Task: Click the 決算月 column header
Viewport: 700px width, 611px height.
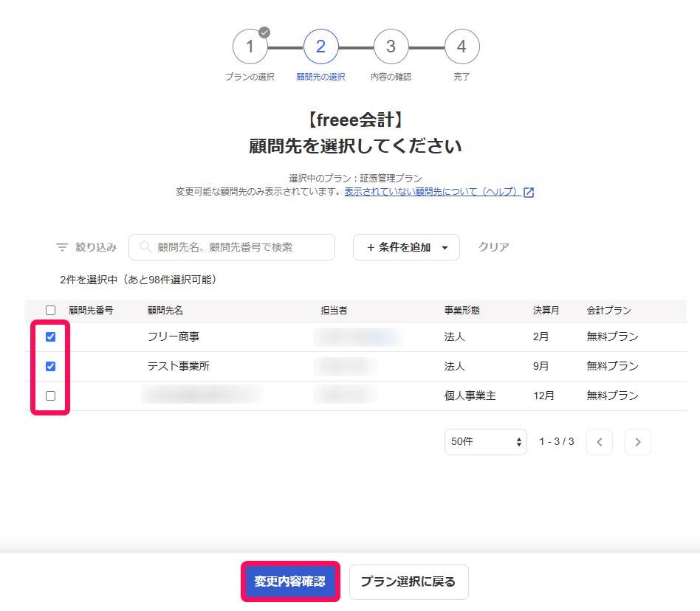Action: [x=546, y=311]
